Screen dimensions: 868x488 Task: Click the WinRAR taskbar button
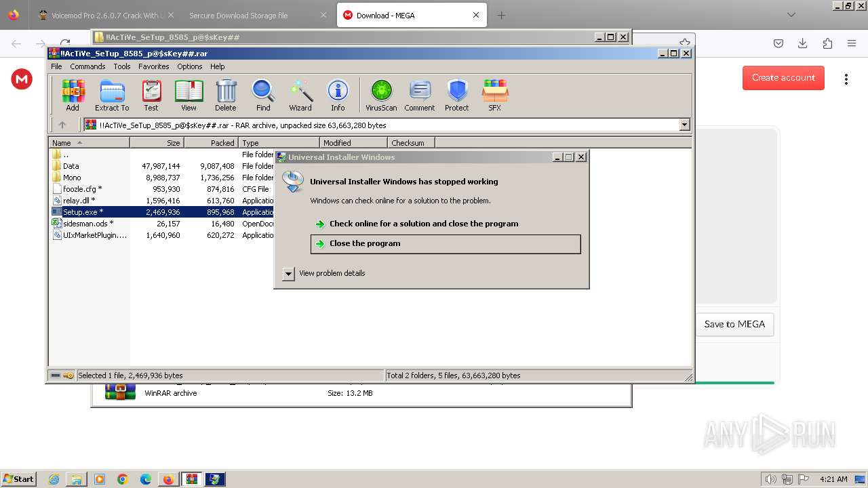[192, 479]
